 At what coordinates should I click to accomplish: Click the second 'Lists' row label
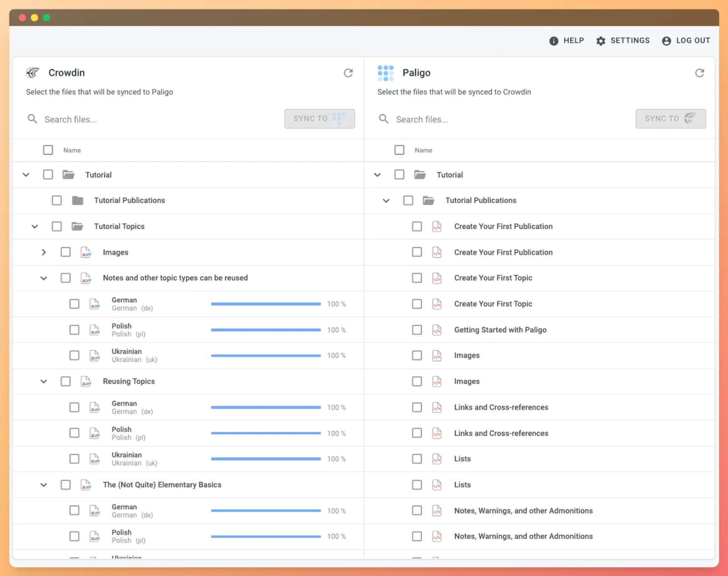[462, 485]
